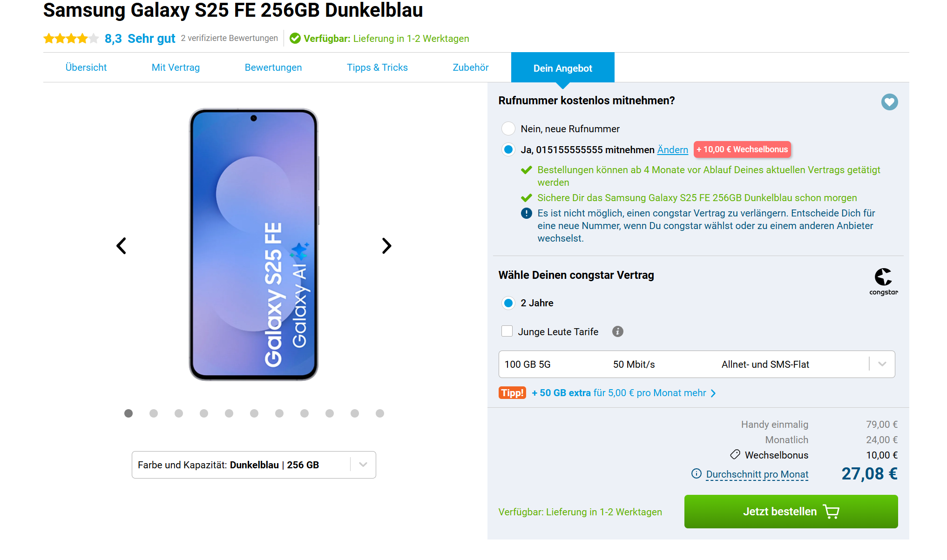Click the congstar logo

(883, 281)
